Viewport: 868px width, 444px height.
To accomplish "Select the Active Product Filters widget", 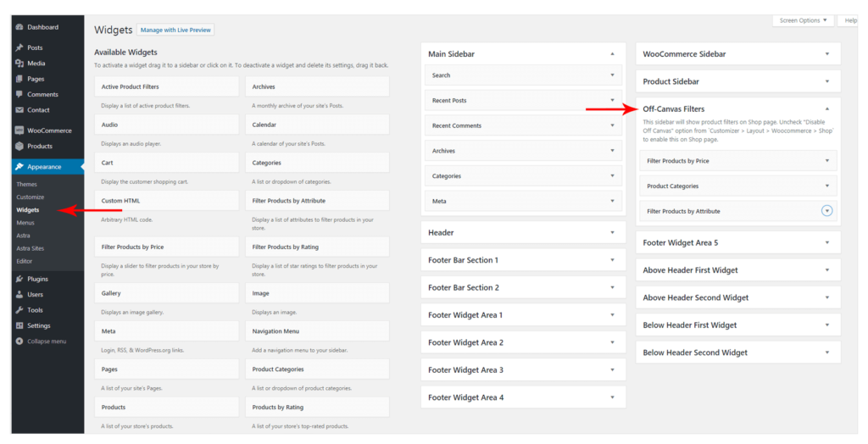I will pos(167,87).
